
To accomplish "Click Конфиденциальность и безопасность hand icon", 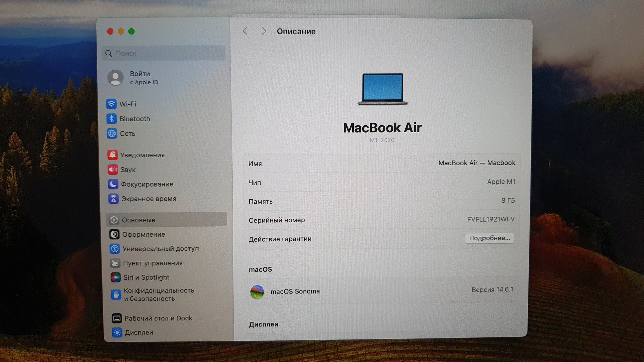I will 116,294.
